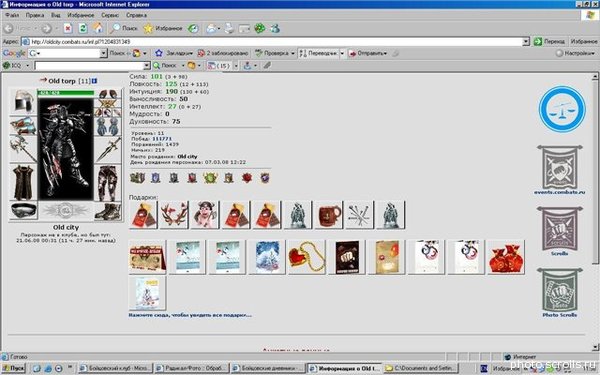Go to the Home page via the house icon
600x375 pixels.
(98, 28)
